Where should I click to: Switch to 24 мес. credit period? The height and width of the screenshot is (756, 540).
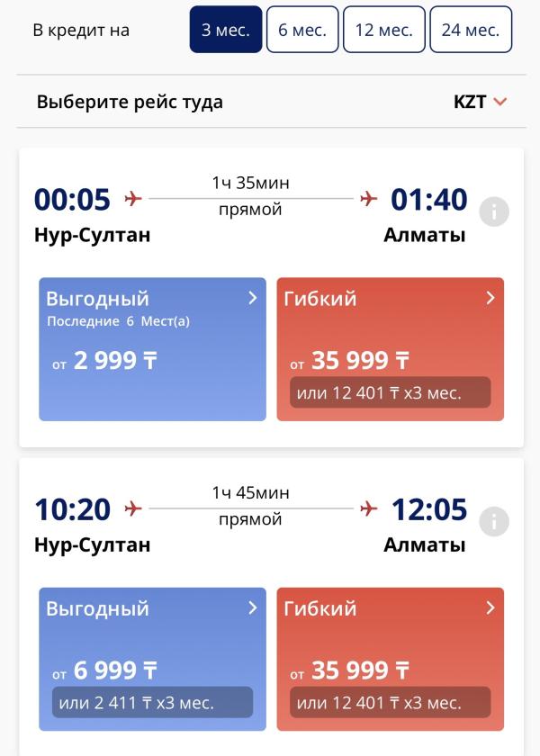[x=471, y=30]
